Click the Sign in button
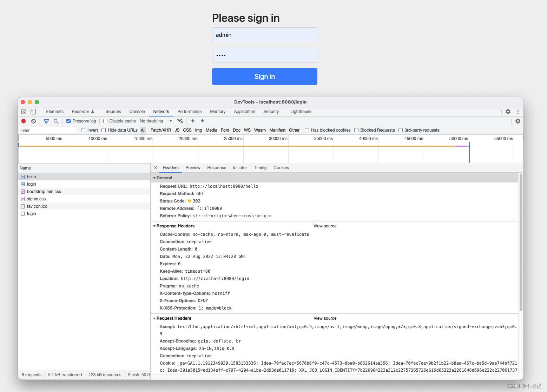This screenshot has height=392, width=547. (x=265, y=77)
